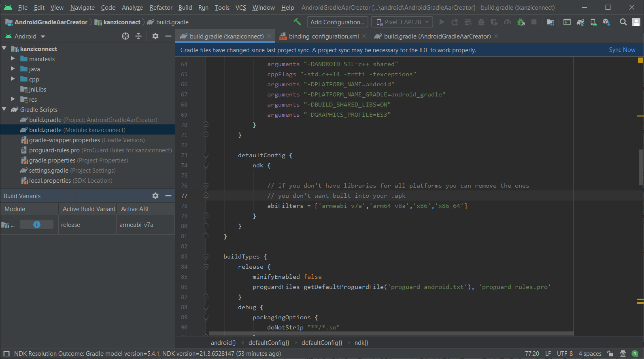Click the 77:20 line position indicator
Viewport: 644px width, 359px height.
(x=532, y=354)
